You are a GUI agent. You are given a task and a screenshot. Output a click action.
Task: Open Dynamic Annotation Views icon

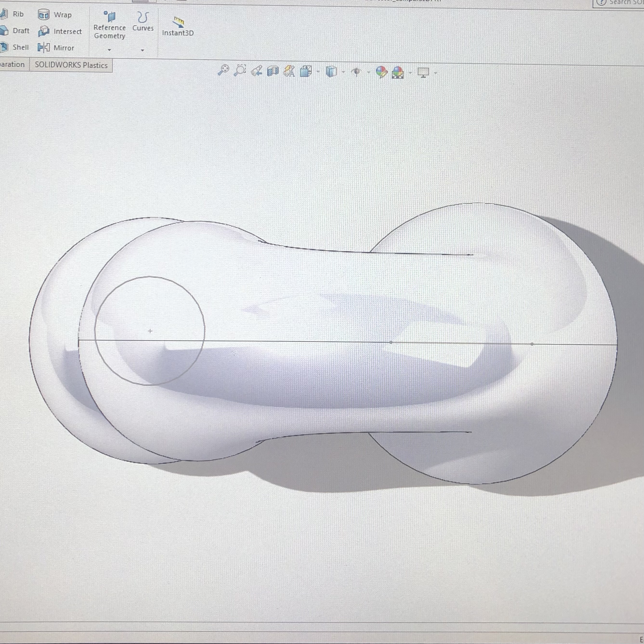pyautogui.click(x=289, y=71)
